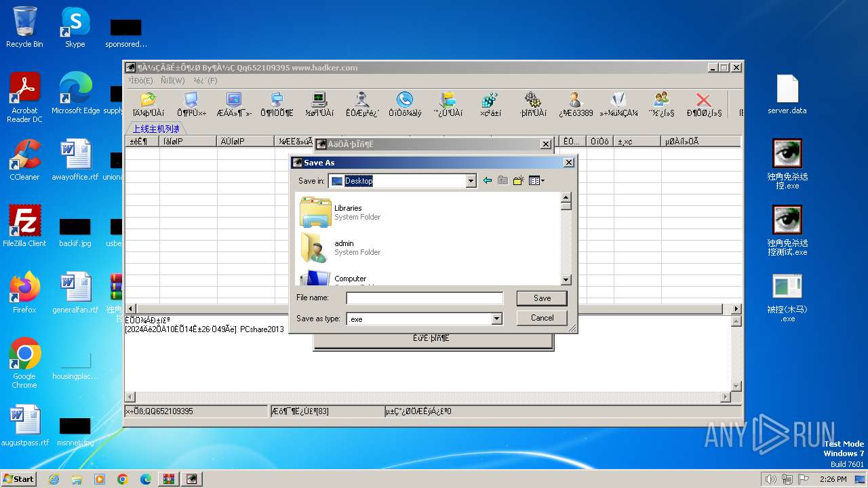868x488 pixels.
Task: Open Internet Explorer from taskbar
Action: click(54, 479)
